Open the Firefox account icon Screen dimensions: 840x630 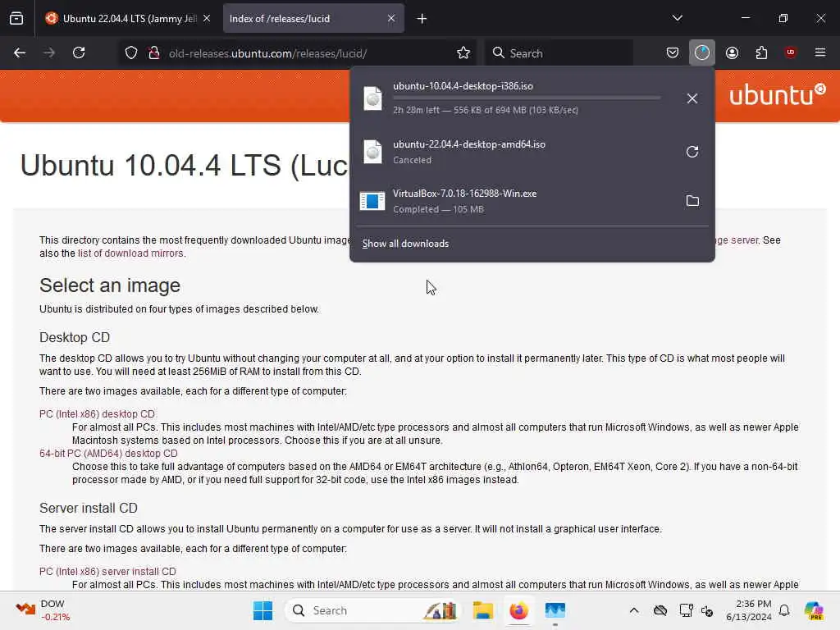point(732,52)
